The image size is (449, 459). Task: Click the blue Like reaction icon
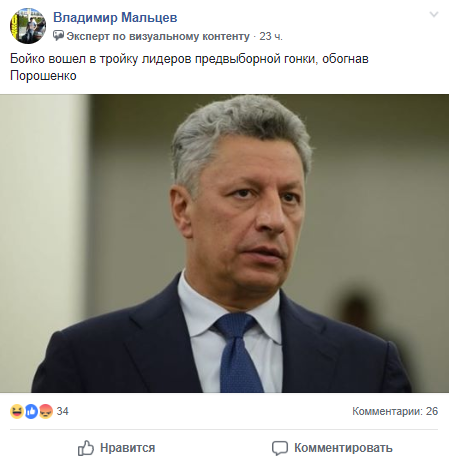pos(31,411)
